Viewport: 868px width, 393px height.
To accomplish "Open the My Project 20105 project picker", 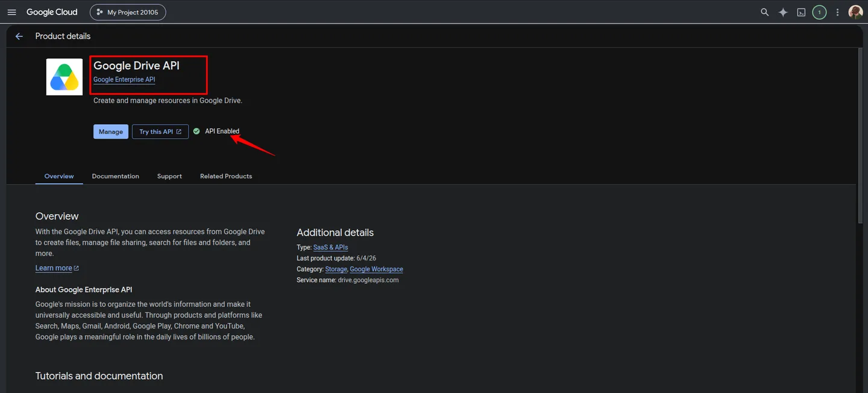I will pyautogui.click(x=128, y=12).
